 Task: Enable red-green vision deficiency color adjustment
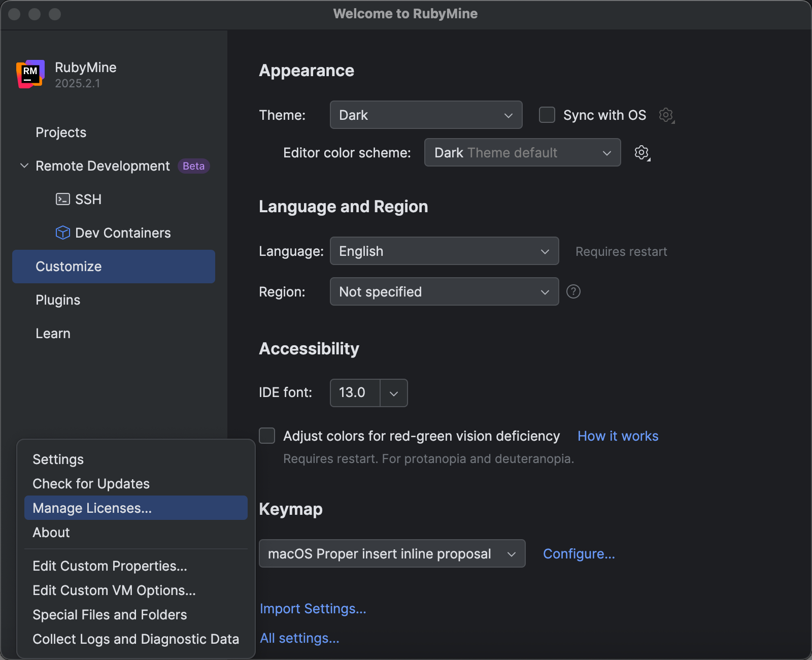pyautogui.click(x=267, y=436)
